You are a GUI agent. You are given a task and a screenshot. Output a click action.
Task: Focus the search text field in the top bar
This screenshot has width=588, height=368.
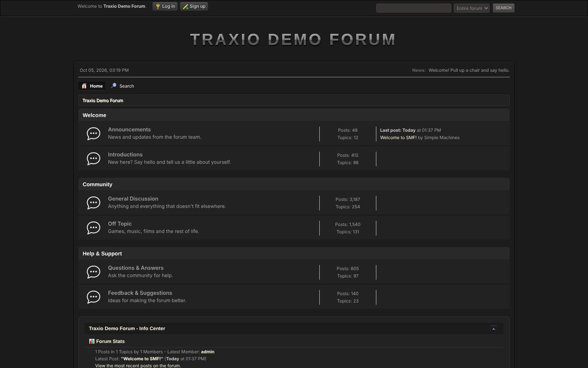click(414, 8)
